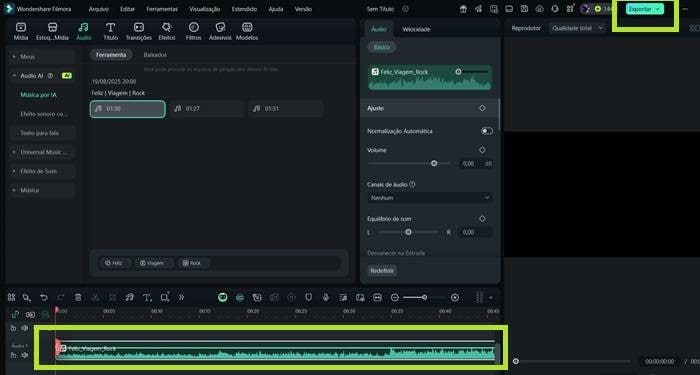Click the Exportar button

(645, 9)
